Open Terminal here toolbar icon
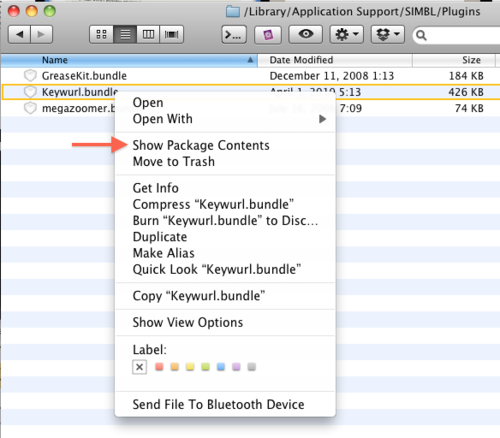 (234, 34)
